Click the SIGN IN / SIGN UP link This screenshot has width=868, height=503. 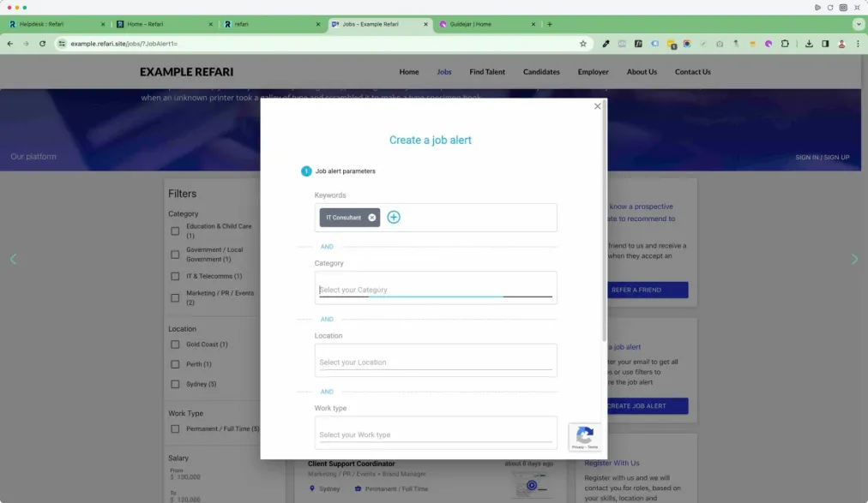tap(822, 157)
